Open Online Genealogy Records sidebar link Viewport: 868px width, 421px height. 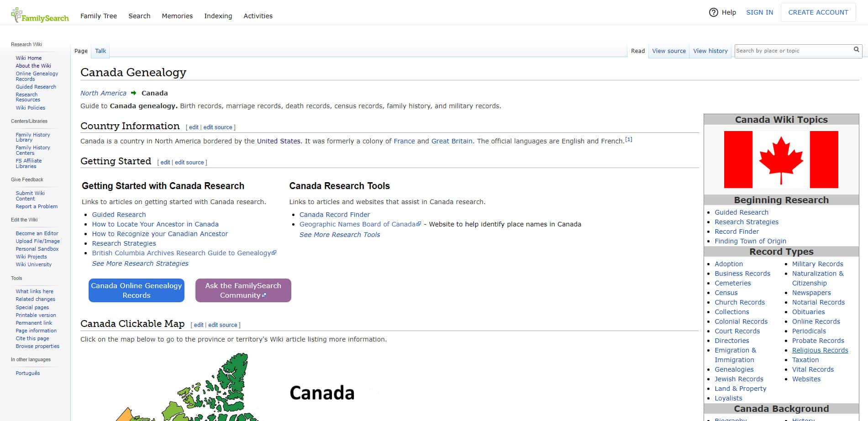37,76
